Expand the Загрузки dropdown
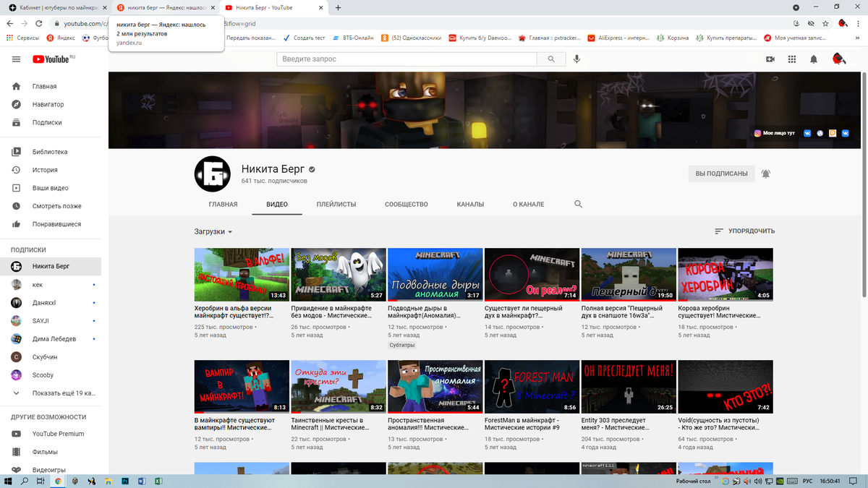Image resolution: width=868 pixels, height=488 pixels. click(x=213, y=232)
